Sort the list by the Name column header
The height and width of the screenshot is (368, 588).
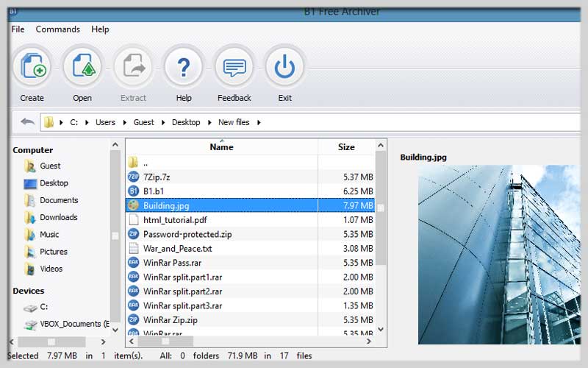(x=222, y=146)
